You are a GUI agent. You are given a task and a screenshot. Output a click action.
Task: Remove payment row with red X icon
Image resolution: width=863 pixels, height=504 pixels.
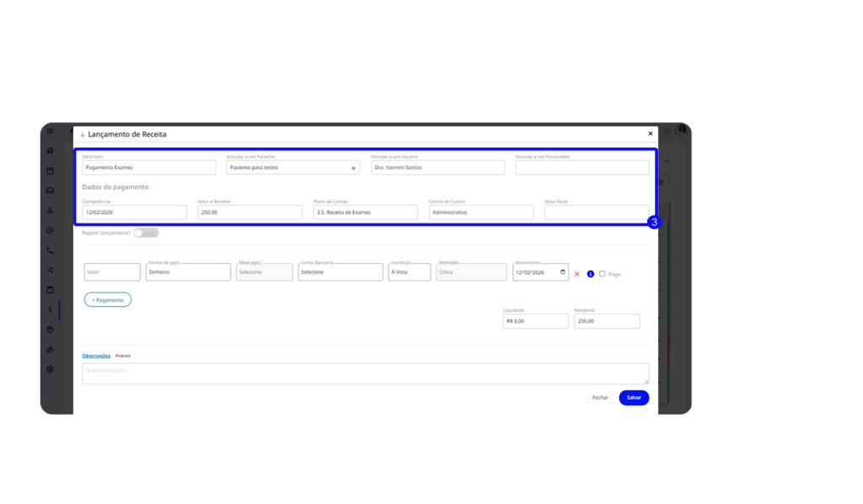point(577,274)
